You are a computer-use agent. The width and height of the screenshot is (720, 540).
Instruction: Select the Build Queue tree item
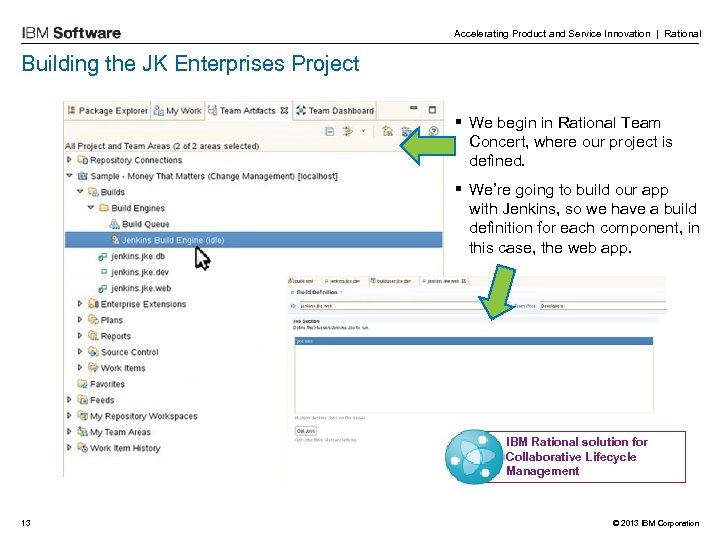146,224
